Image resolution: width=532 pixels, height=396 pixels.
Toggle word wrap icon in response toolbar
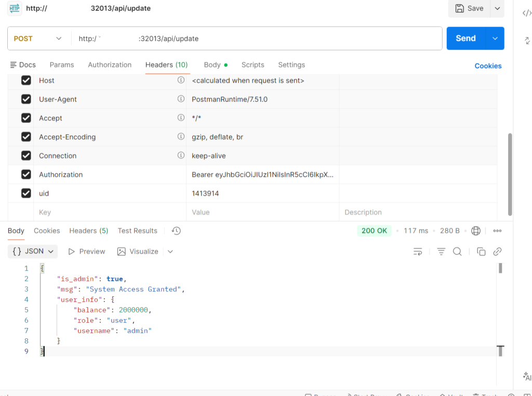[x=418, y=252]
